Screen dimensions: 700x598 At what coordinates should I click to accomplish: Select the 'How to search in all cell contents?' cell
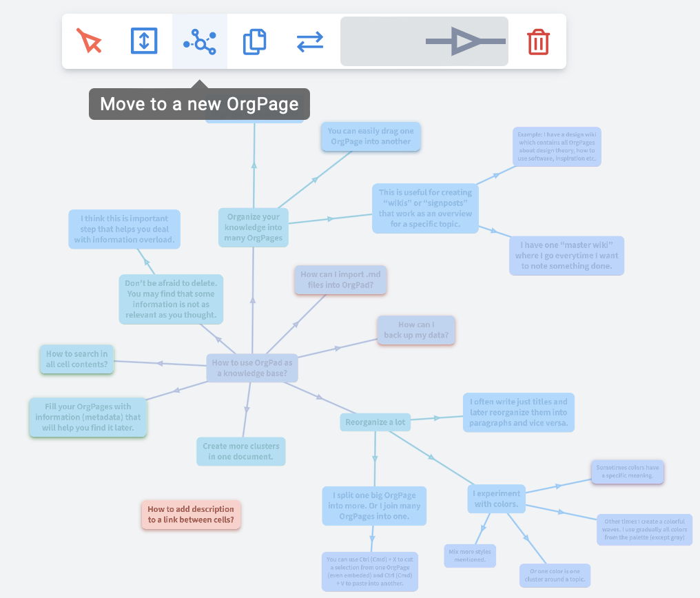pos(76,359)
